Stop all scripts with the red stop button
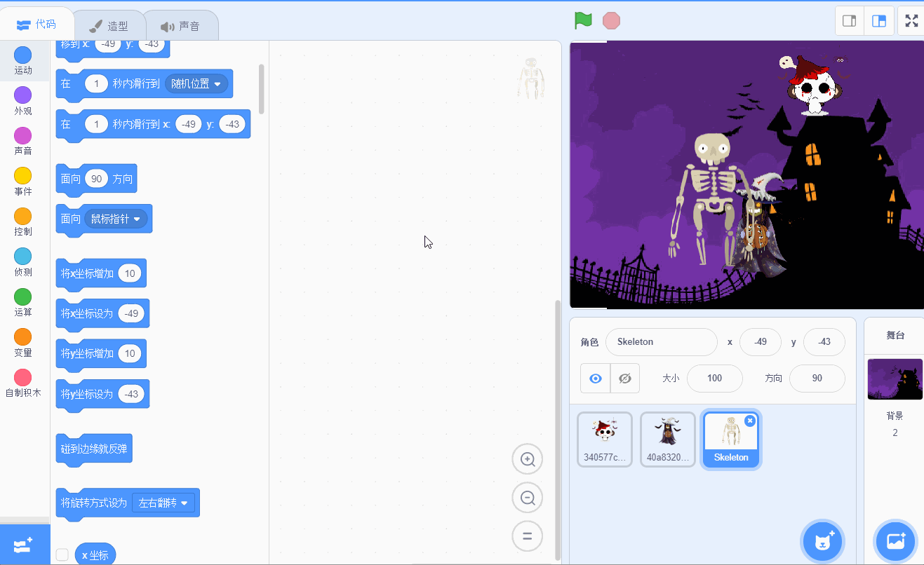The height and width of the screenshot is (565, 924). point(611,20)
